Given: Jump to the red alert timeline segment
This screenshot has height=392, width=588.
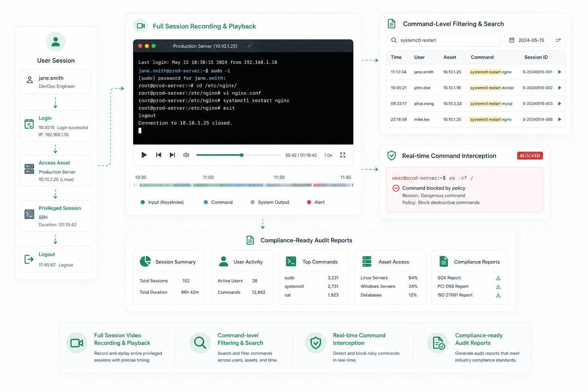Looking at the screenshot, I should pos(317,185).
